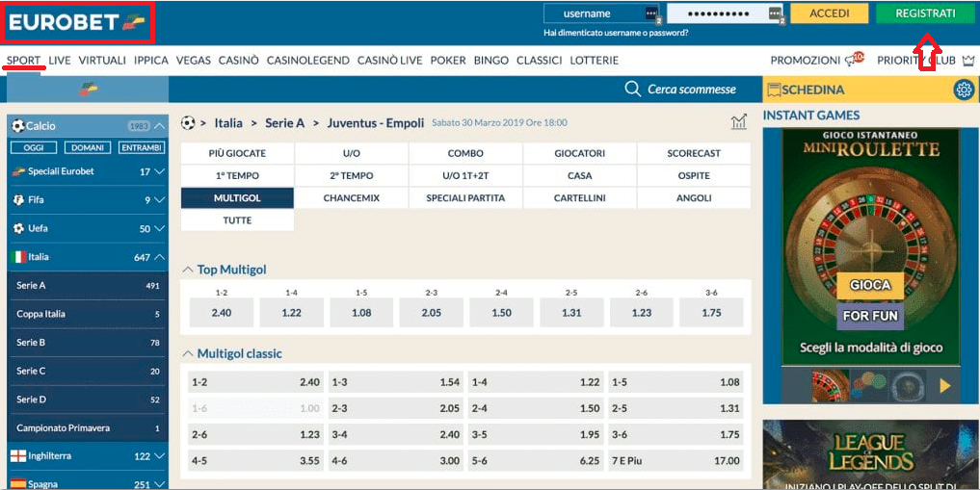
Task: Click the REGISTRATI button
Action: pyautogui.click(x=925, y=13)
